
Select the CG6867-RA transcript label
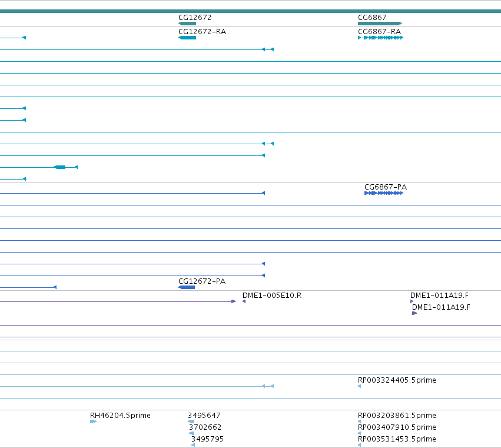point(379,32)
